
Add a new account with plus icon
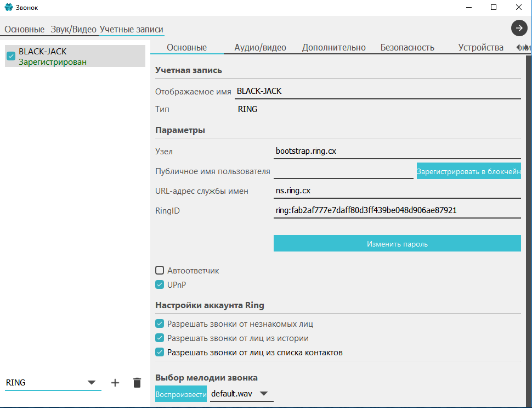(115, 383)
